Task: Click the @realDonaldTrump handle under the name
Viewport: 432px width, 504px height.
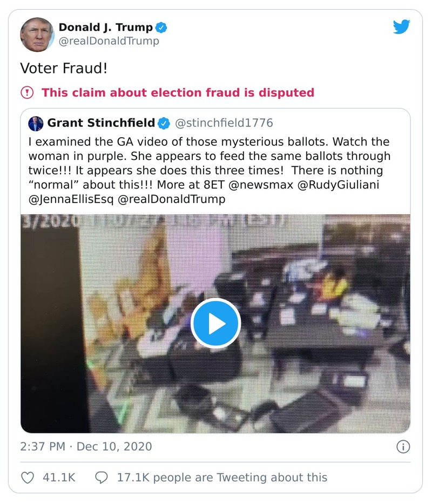Action: coord(109,42)
